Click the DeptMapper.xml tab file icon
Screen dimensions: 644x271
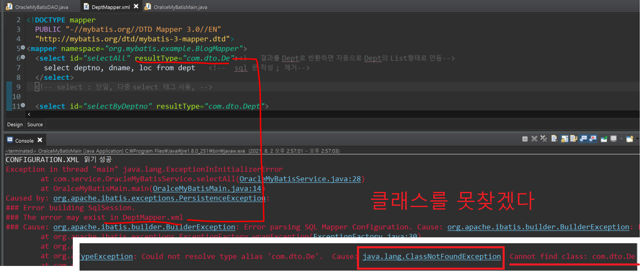[x=87, y=7]
